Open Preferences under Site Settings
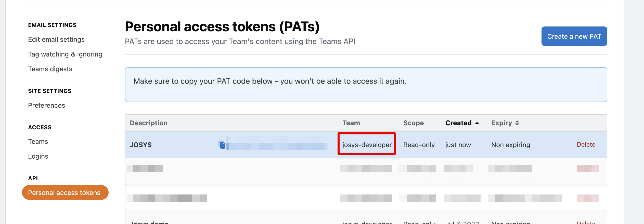Viewport: 644px width, 224px height. [46, 105]
